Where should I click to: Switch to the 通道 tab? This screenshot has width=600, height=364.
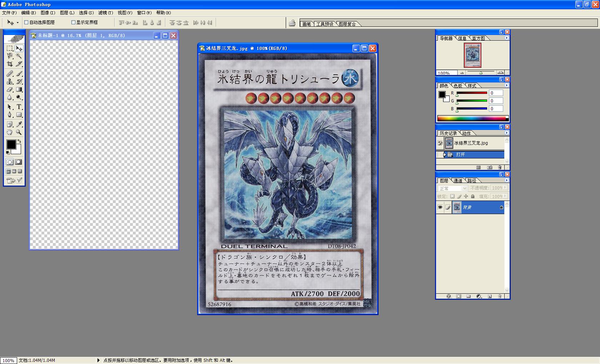pos(458,181)
